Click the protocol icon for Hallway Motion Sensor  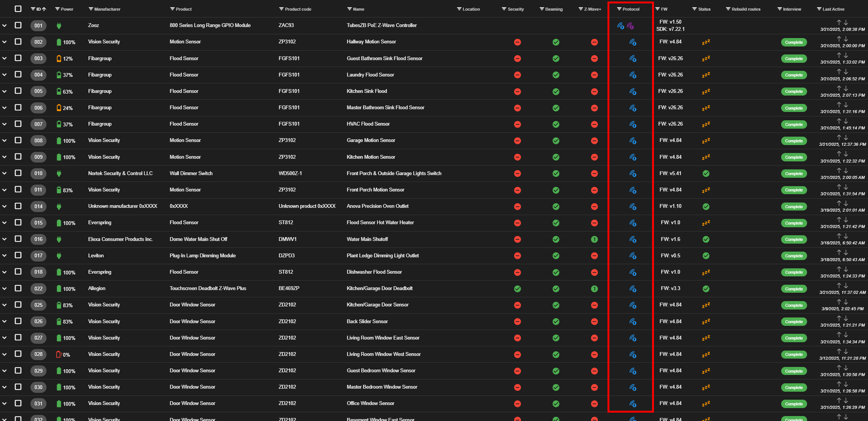[633, 42]
